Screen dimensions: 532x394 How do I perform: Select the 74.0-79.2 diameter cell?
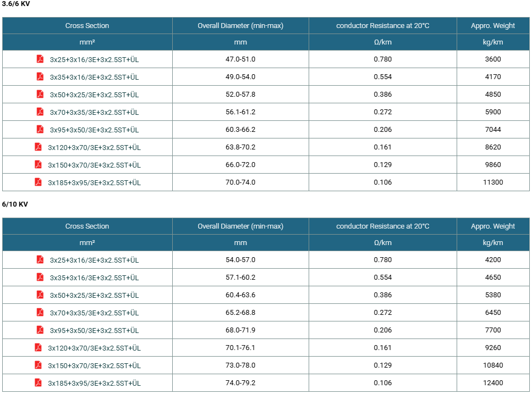point(240,383)
